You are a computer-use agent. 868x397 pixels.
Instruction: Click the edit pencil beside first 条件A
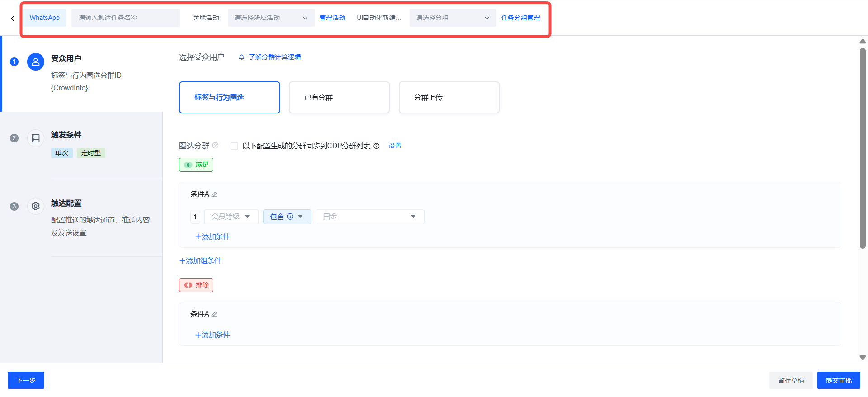214,194
